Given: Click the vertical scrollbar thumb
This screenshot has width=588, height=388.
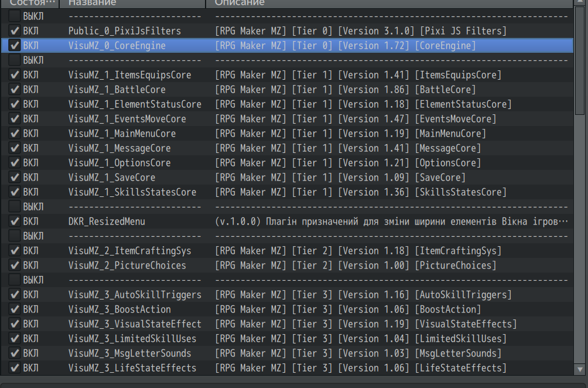Looking at the screenshot, I should point(580,61).
